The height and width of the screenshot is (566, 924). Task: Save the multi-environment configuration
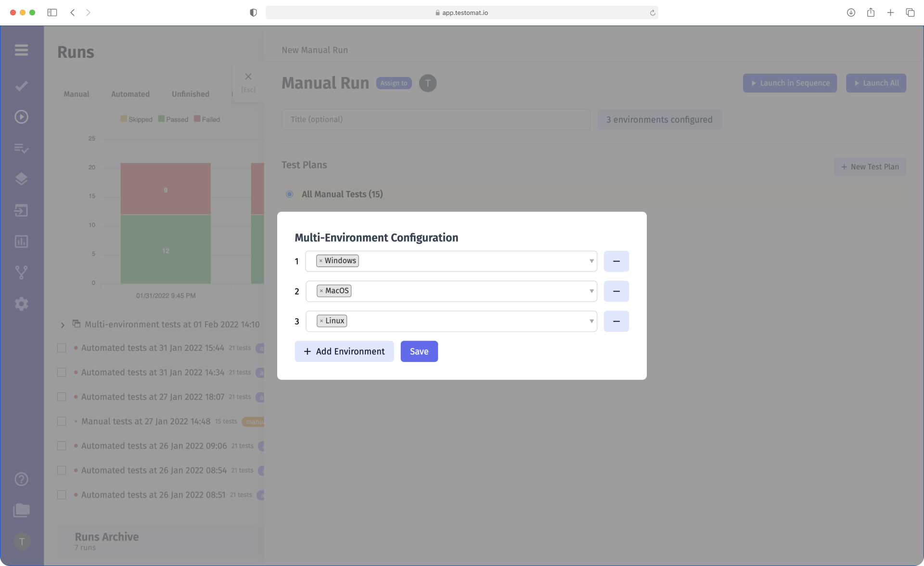(419, 351)
